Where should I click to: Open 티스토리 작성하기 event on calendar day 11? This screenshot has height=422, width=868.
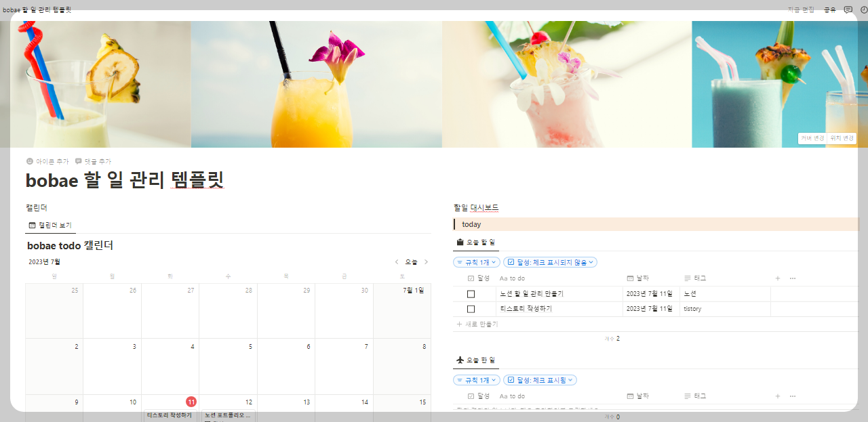170,415
